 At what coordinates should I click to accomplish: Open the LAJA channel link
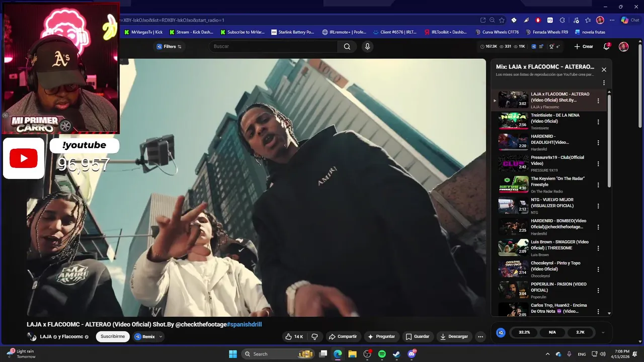click(46, 337)
